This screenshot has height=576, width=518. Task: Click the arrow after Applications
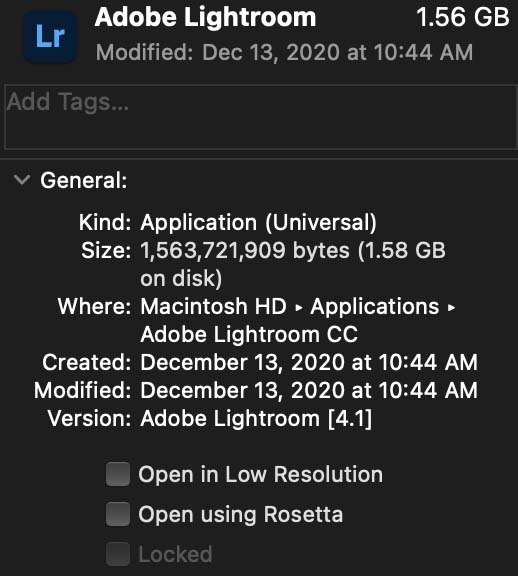[x=452, y=307]
